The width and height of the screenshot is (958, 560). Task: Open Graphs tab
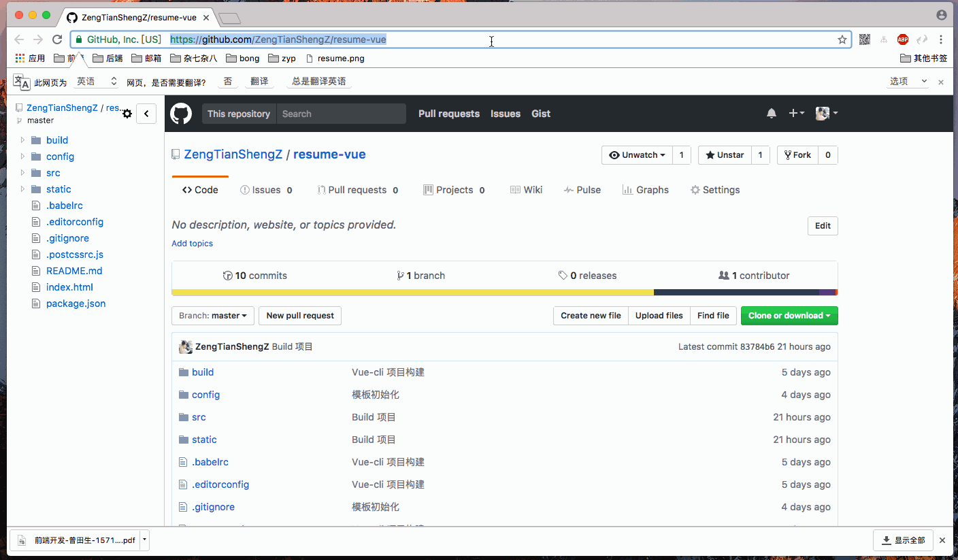point(646,190)
